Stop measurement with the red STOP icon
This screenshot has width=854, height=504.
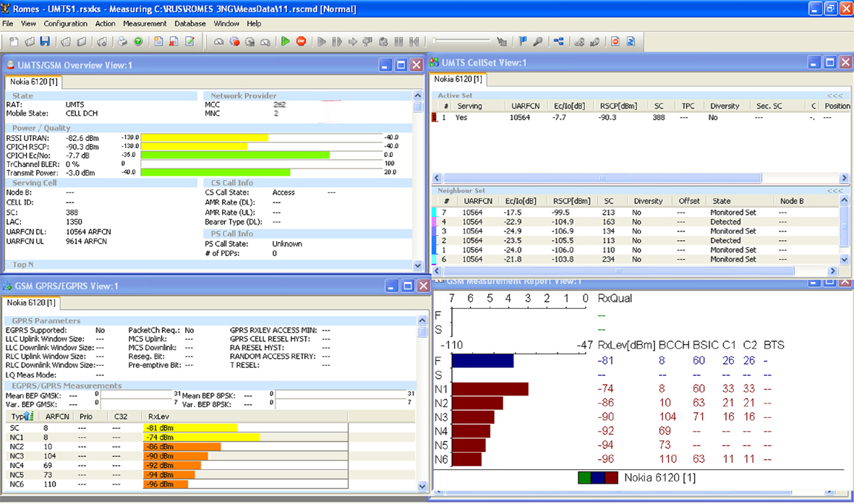click(x=301, y=41)
